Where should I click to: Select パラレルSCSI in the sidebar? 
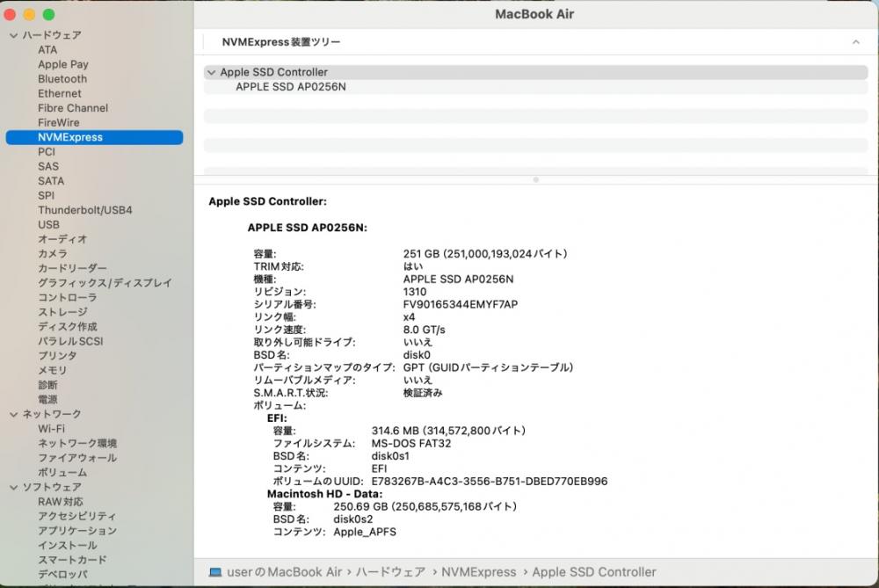[x=70, y=341]
